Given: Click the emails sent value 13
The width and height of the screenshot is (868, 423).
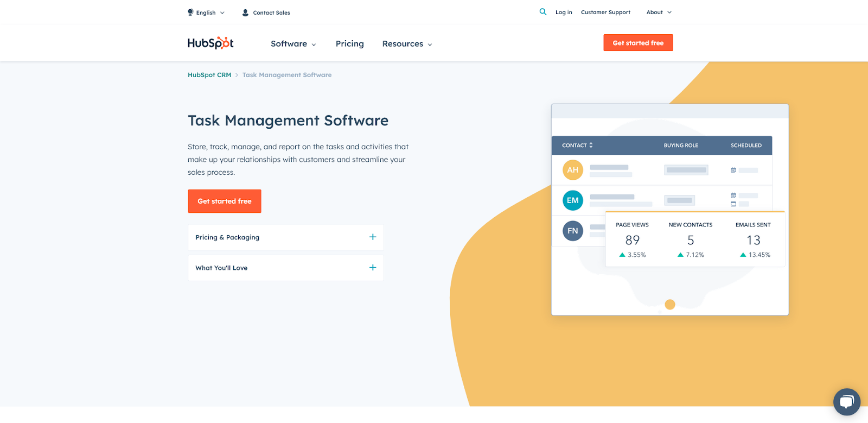Looking at the screenshot, I should pos(754,240).
